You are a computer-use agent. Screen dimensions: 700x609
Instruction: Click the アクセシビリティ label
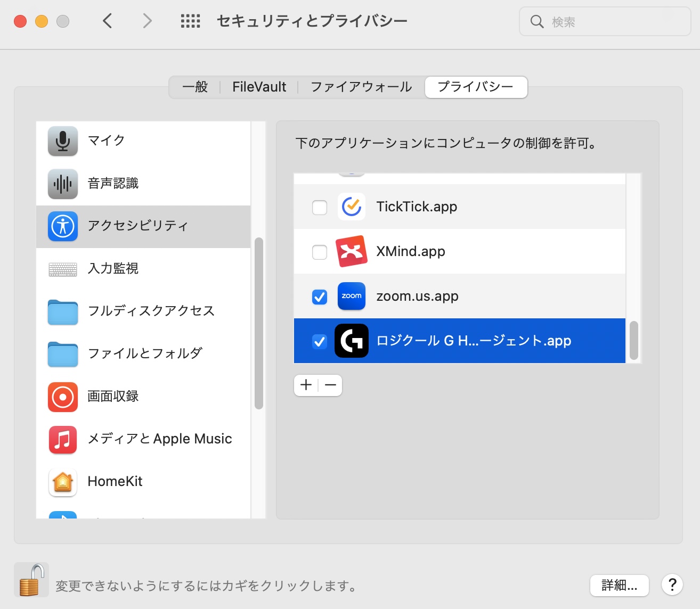tap(138, 226)
